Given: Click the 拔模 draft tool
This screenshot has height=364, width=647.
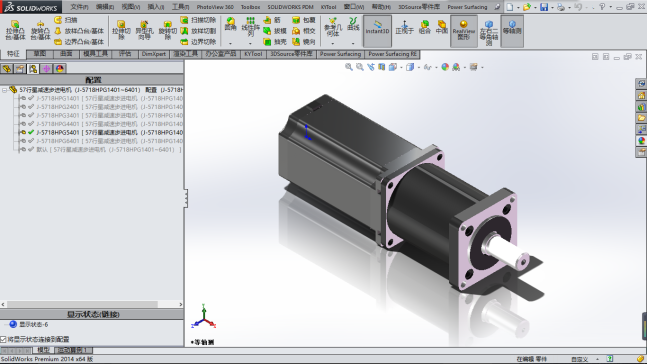Looking at the screenshot, I should coord(275,31).
